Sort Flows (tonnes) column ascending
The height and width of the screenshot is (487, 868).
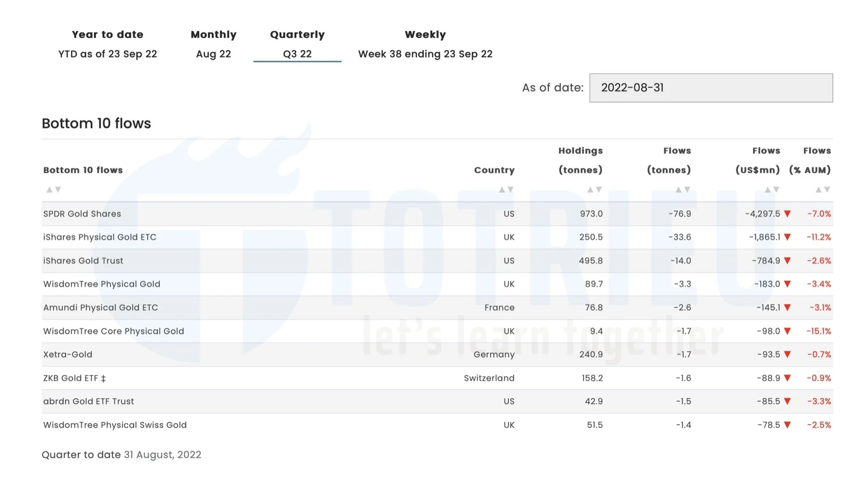(x=679, y=190)
